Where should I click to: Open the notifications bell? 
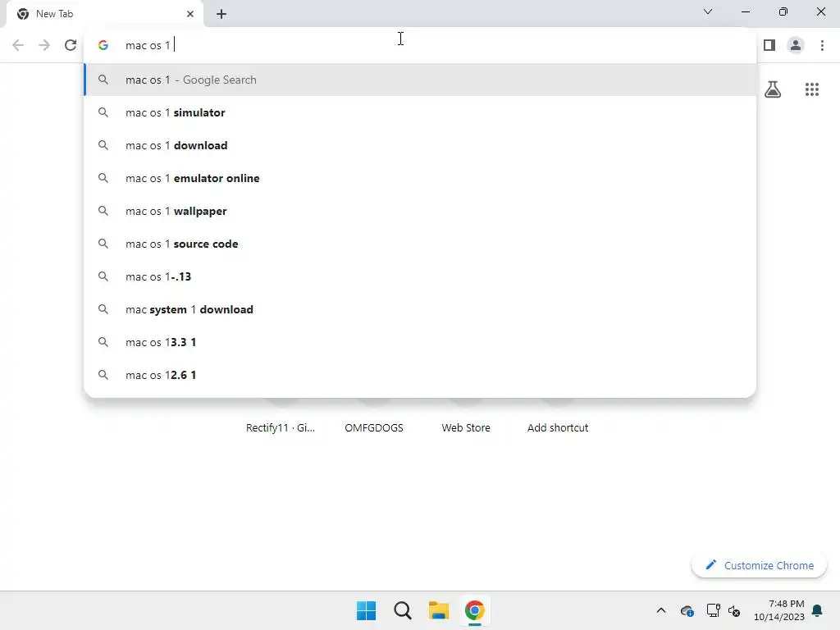pyautogui.click(x=818, y=610)
